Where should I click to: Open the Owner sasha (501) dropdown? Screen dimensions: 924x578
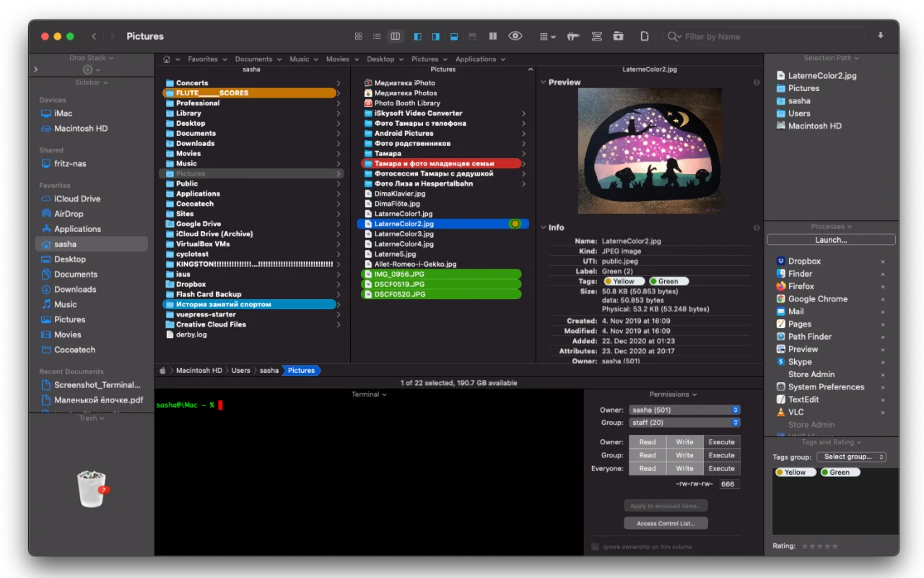pyautogui.click(x=684, y=410)
